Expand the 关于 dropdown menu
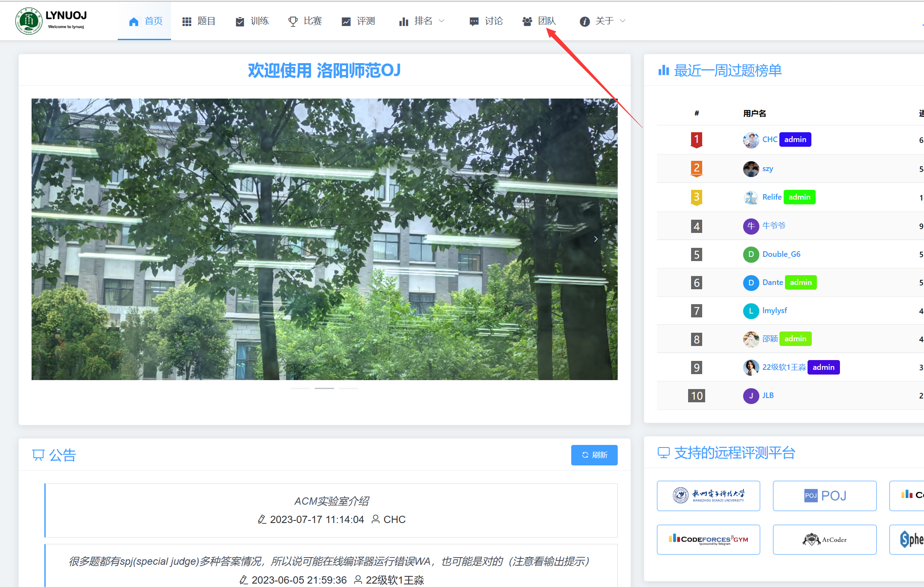This screenshot has width=924, height=587. tap(622, 21)
